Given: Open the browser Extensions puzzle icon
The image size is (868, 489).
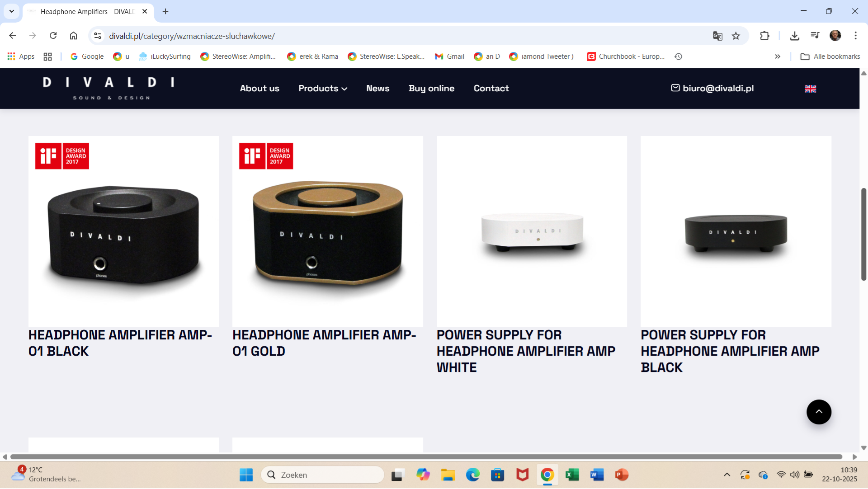Looking at the screenshot, I should (764, 36).
